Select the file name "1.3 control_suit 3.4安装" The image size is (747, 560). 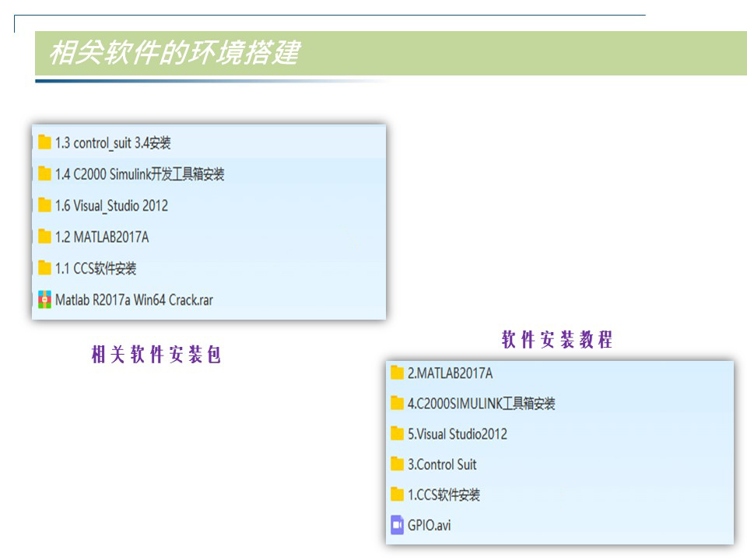(x=113, y=143)
